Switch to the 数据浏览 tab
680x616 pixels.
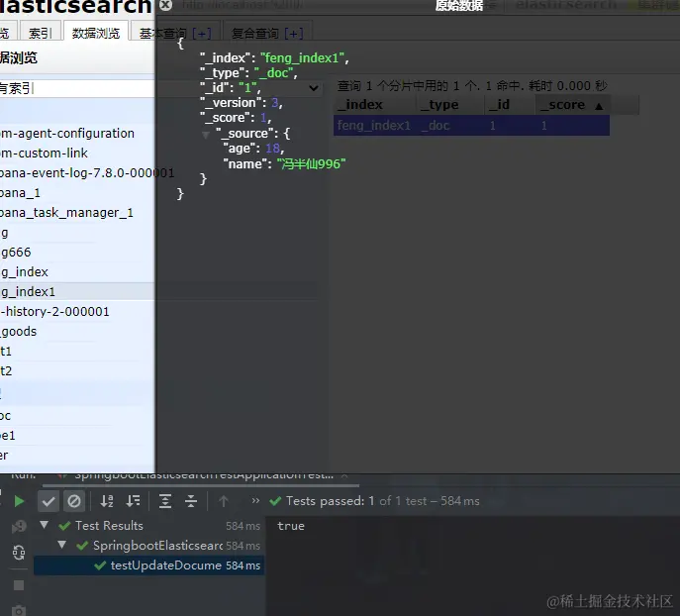[96, 33]
